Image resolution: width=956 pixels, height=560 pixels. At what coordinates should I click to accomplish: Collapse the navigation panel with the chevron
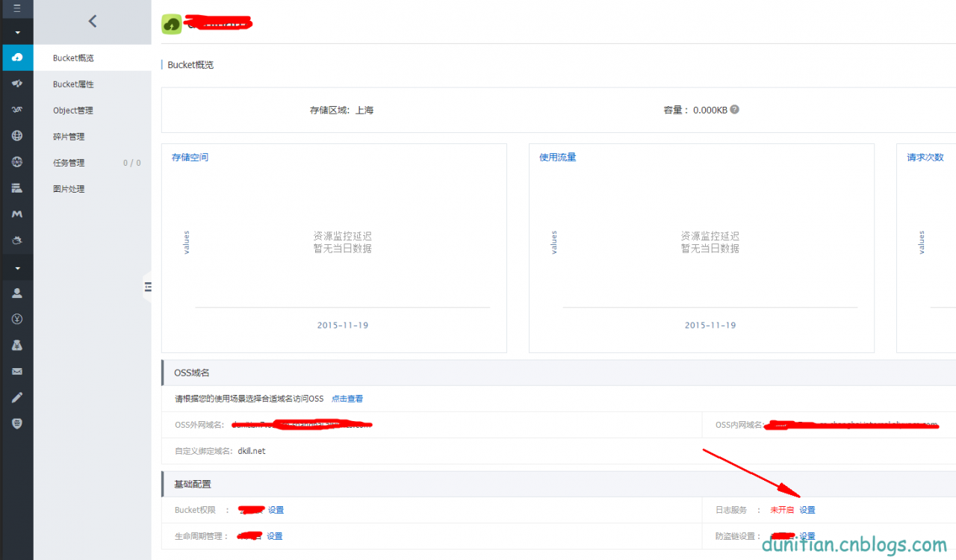[x=91, y=22]
